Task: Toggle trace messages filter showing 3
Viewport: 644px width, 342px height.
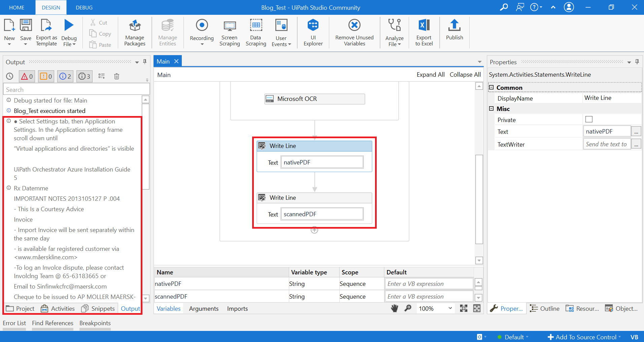Action: pos(84,76)
